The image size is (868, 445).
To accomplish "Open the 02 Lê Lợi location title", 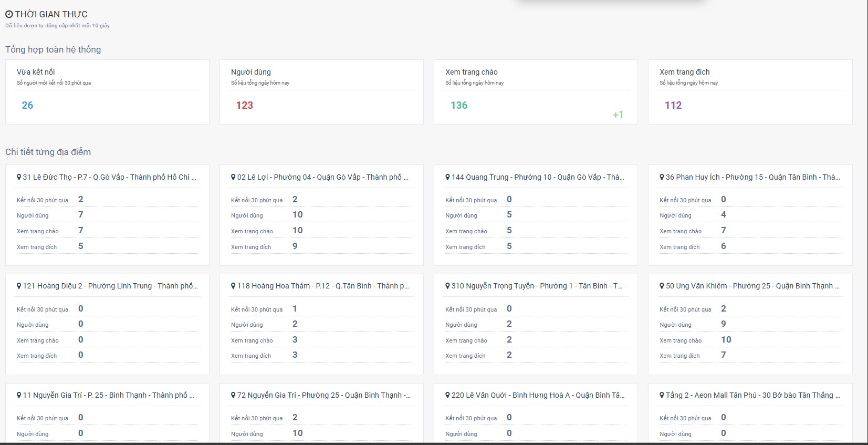I will point(322,177).
